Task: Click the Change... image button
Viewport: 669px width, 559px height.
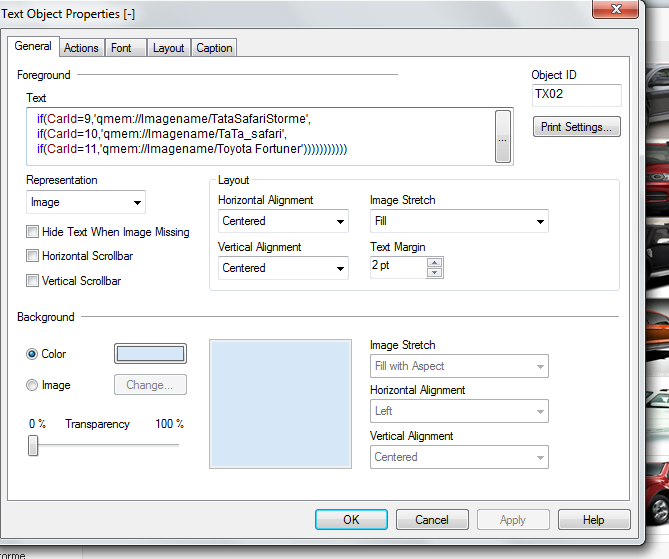Action: pos(150,385)
